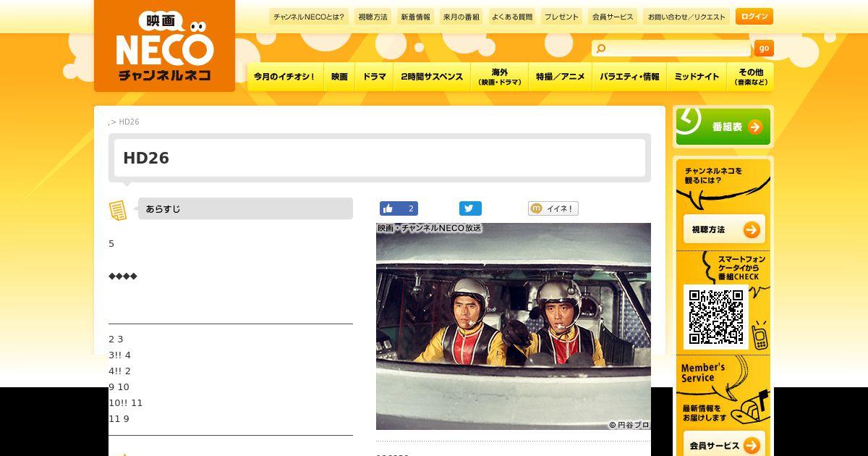Open よくある質問 top link
868x456 pixels.
pos(511,17)
